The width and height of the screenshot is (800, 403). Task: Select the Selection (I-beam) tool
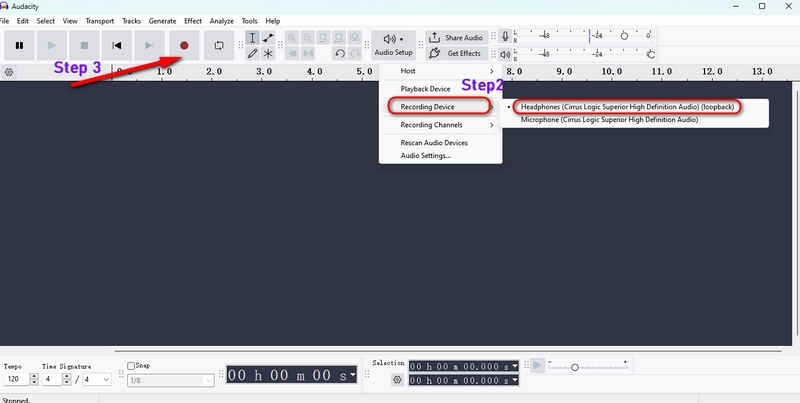pyautogui.click(x=252, y=38)
